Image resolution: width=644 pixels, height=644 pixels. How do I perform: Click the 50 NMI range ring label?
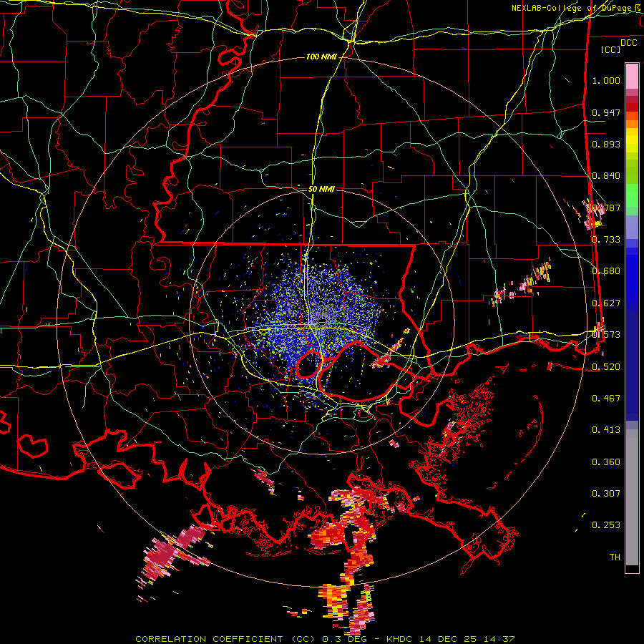321,189
